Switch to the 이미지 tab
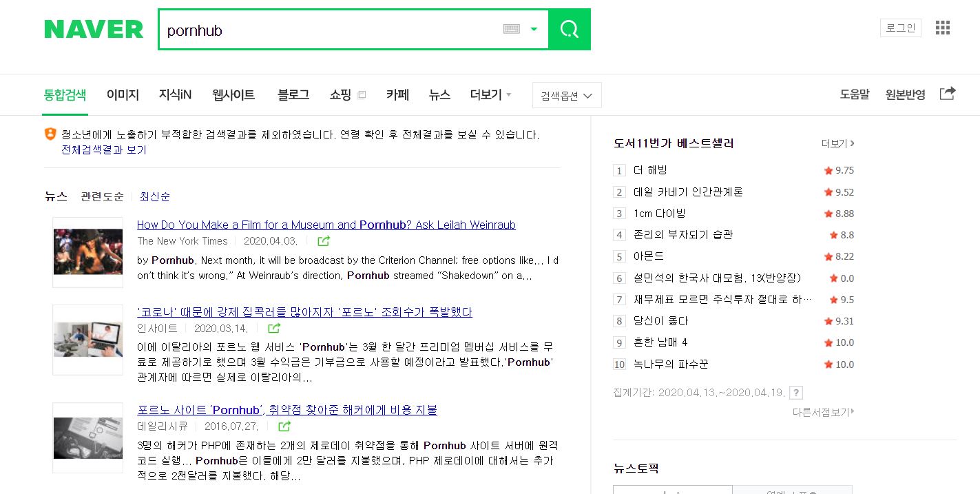 tap(123, 95)
